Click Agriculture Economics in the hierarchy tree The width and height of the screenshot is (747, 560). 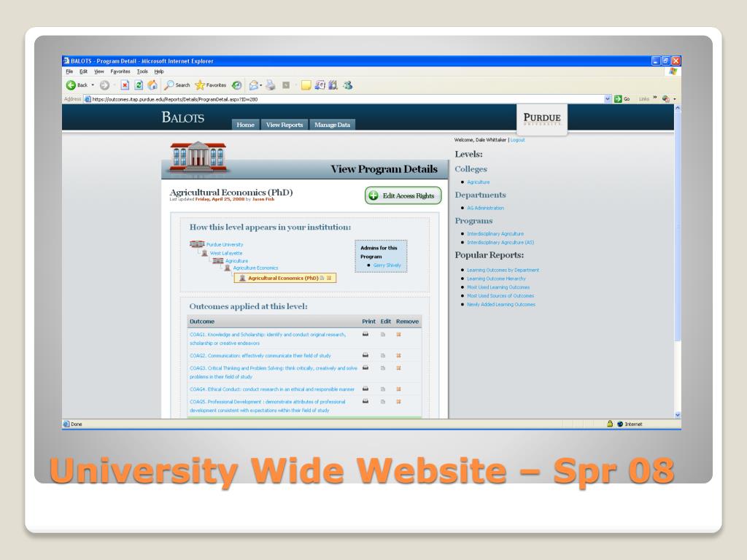point(255,268)
